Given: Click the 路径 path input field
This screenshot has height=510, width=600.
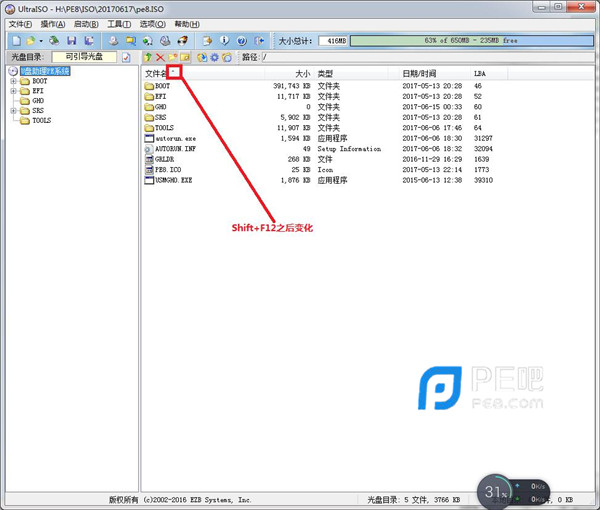Looking at the screenshot, I should coord(428,57).
